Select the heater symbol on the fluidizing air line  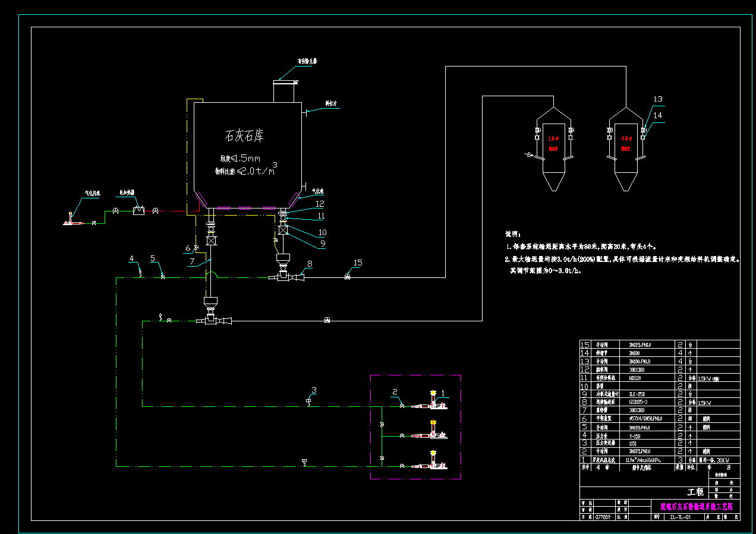139,211
